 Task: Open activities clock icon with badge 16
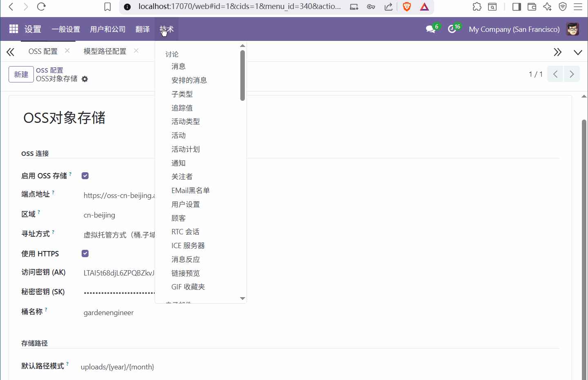(x=452, y=29)
